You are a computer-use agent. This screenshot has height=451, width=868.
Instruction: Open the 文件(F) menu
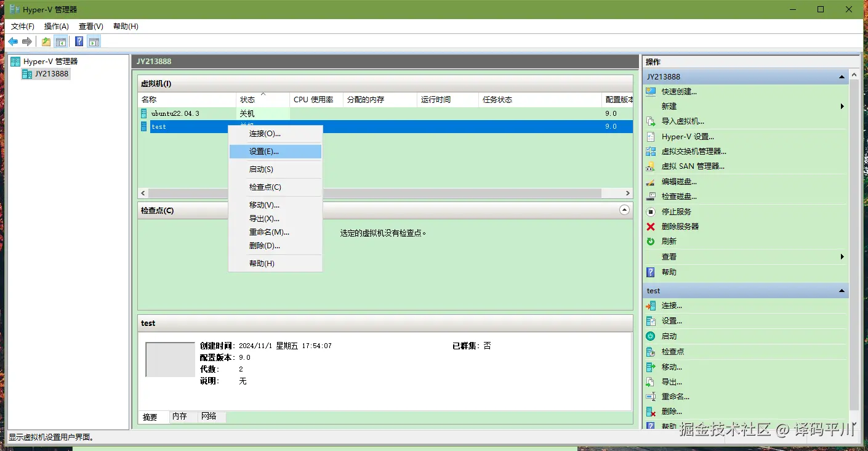coord(23,26)
